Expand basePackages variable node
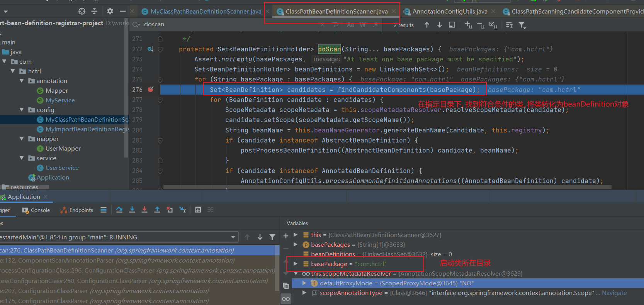The width and height of the screenshot is (644, 305). tap(296, 244)
